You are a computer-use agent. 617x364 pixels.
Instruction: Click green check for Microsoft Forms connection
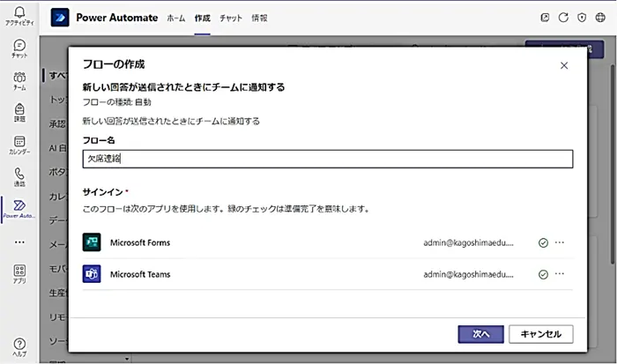544,242
